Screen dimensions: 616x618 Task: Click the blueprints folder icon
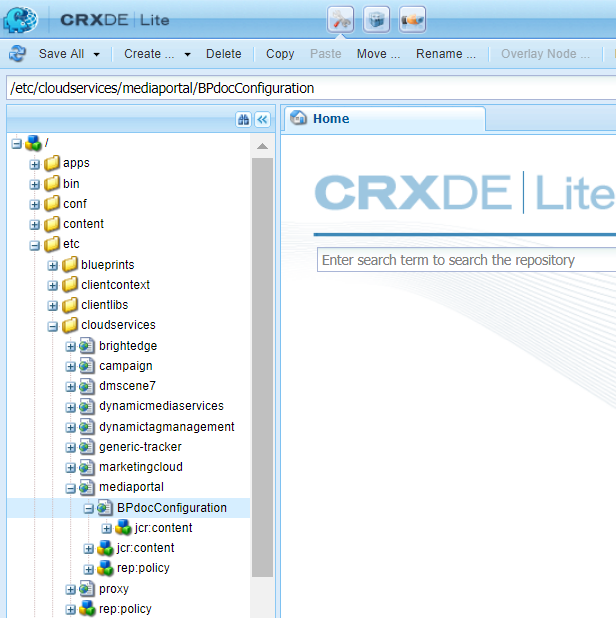(70, 265)
